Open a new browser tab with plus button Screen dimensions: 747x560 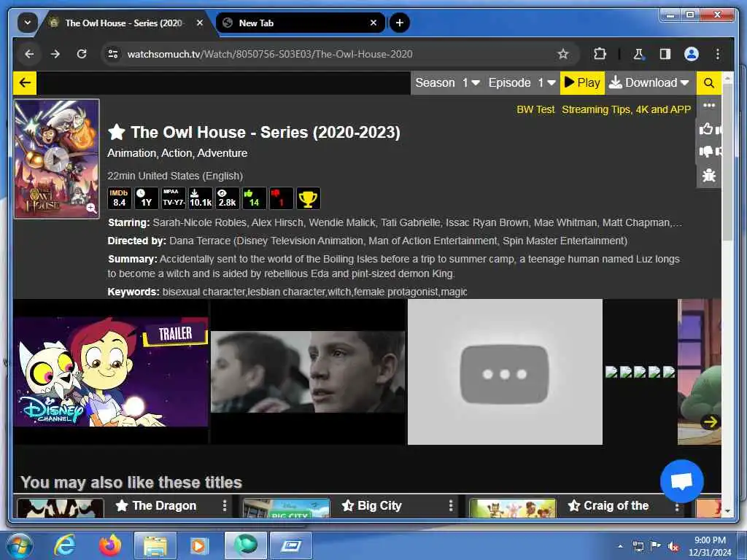point(400,23)
